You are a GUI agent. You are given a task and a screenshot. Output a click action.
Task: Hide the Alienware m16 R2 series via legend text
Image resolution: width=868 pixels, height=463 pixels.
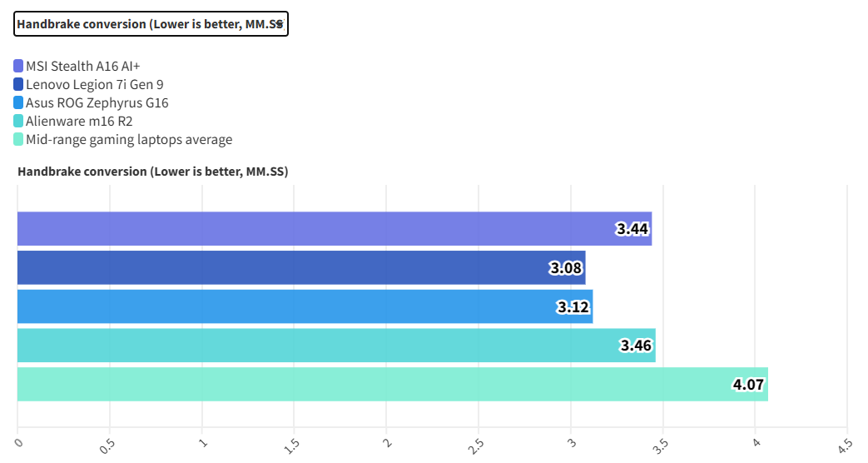click(79, 121)
